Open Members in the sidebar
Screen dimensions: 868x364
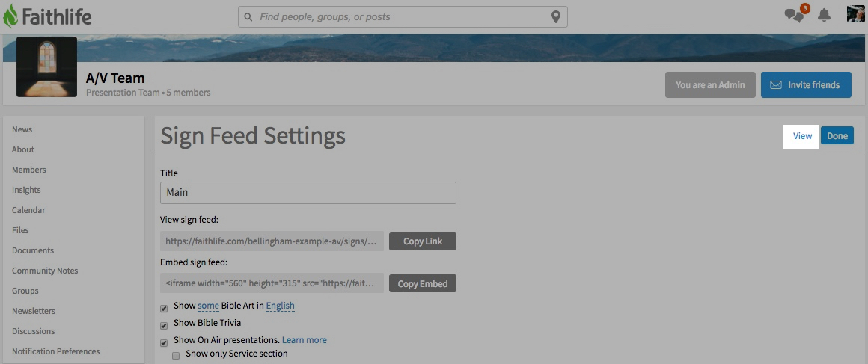point(28,170)
